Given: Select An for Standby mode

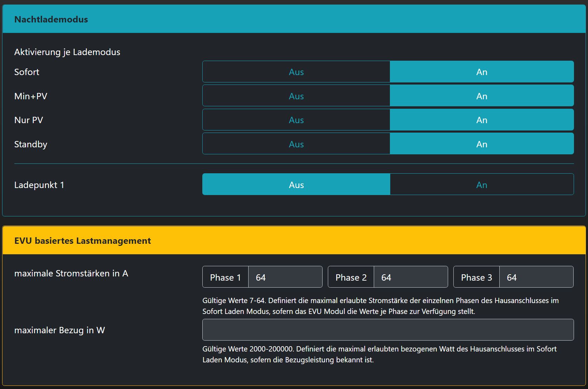Looking at the screenshot, I should (481, 144).
